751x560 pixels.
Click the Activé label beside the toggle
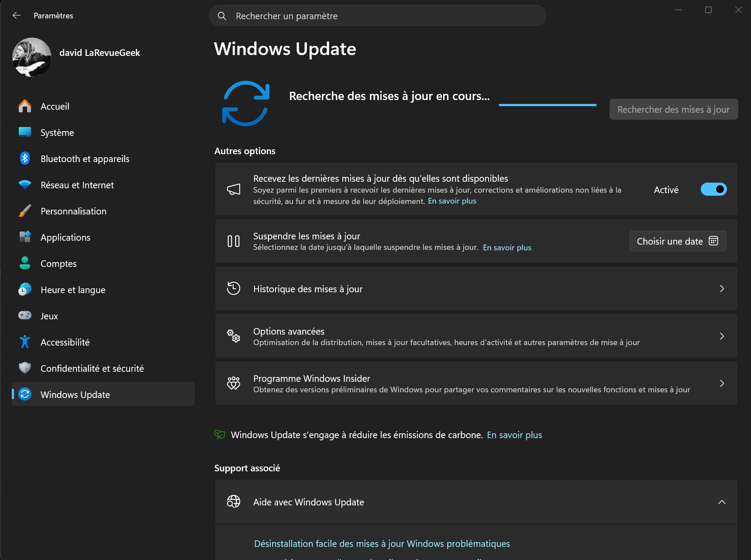click(x=666, y=190)
